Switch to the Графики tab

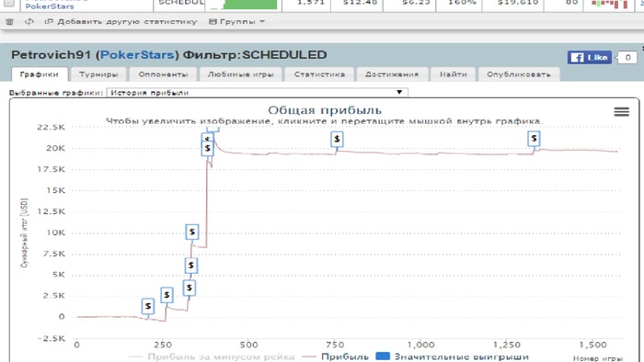pyautogui.click(x=40, y=74)
